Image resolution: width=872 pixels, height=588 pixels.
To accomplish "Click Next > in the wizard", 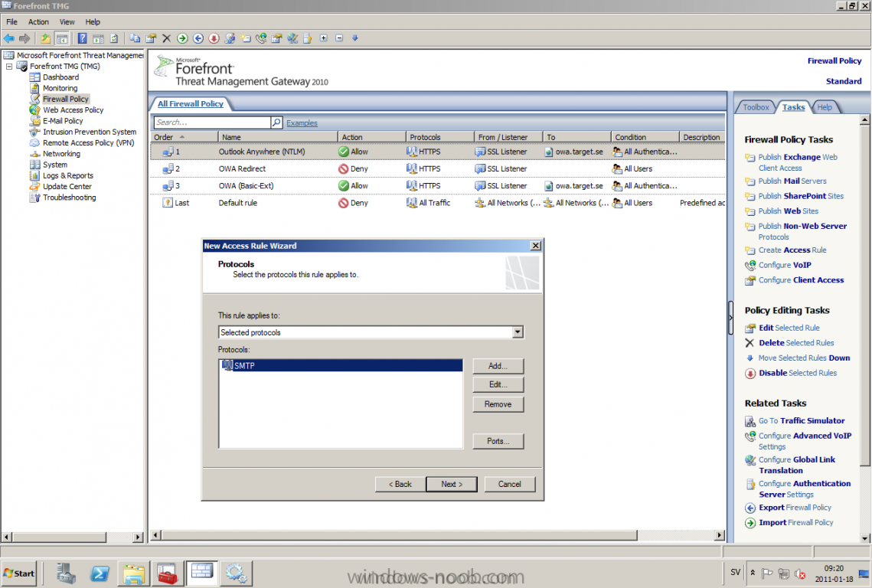I will tap(452, 484).
